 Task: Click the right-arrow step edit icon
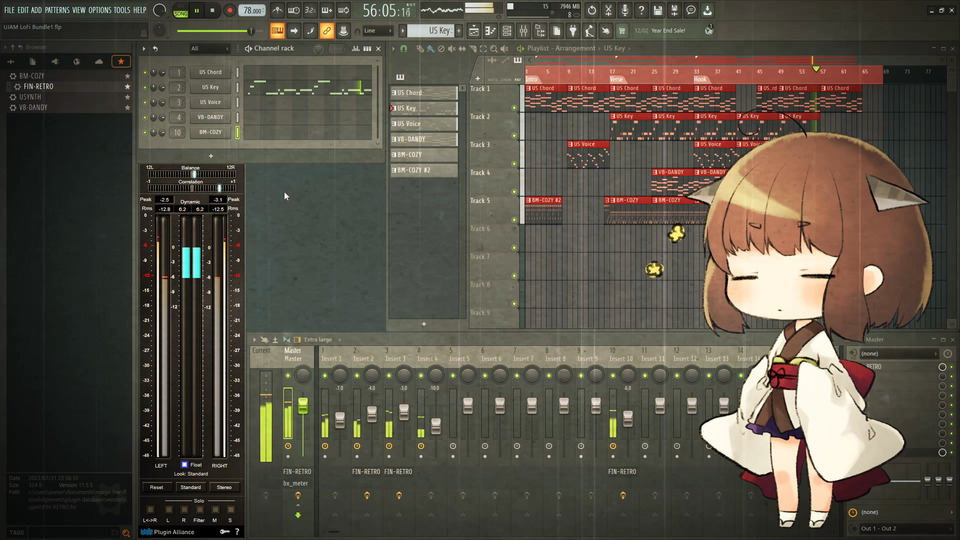point(294,31)
